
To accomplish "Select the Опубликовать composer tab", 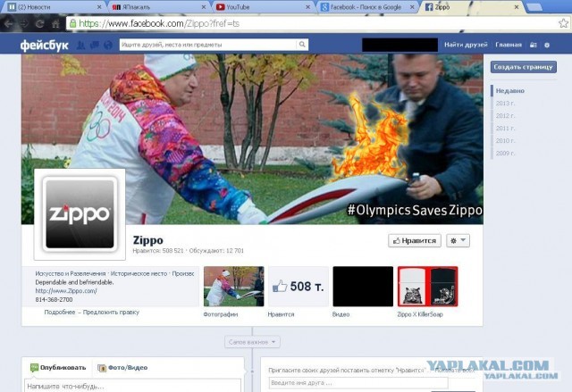I will coord(58,367).
